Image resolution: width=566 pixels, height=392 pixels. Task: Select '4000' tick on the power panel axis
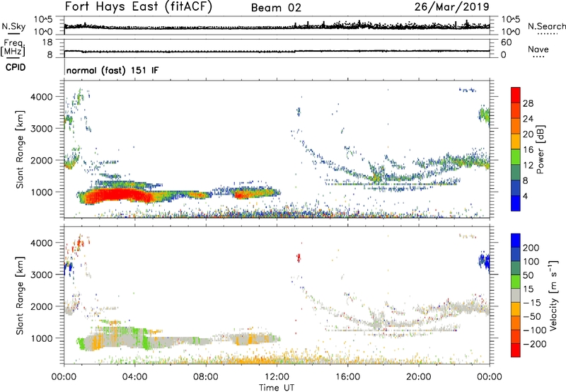pos(42,97)
